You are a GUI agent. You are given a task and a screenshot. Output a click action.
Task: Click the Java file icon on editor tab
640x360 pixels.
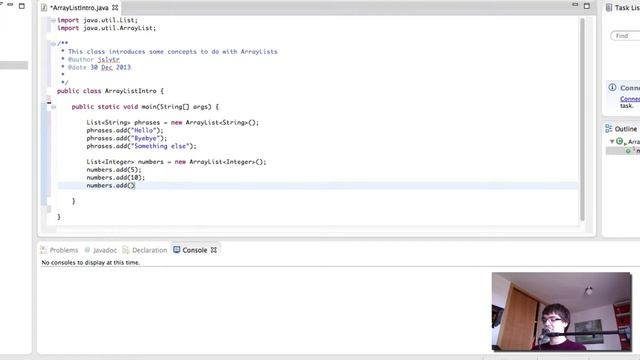pos(44,8)
